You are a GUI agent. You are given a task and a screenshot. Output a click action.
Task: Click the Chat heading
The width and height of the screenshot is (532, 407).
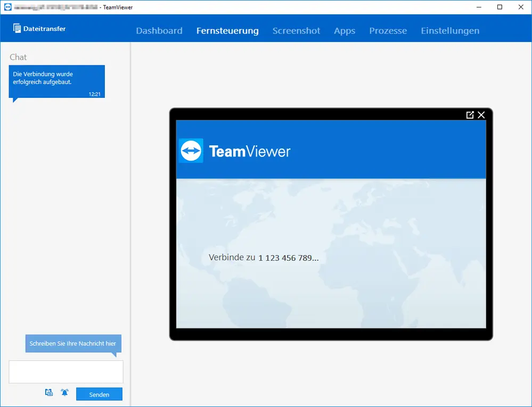point(18,57)
